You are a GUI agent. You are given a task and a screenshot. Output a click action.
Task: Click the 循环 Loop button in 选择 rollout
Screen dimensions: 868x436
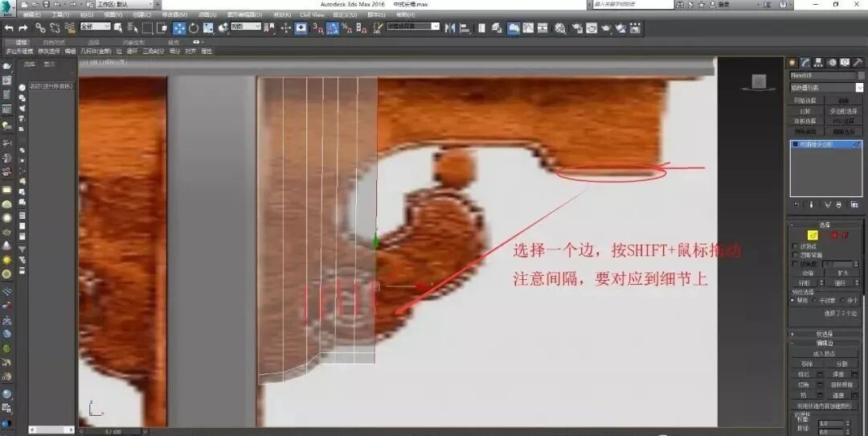[x=839, y=282]
